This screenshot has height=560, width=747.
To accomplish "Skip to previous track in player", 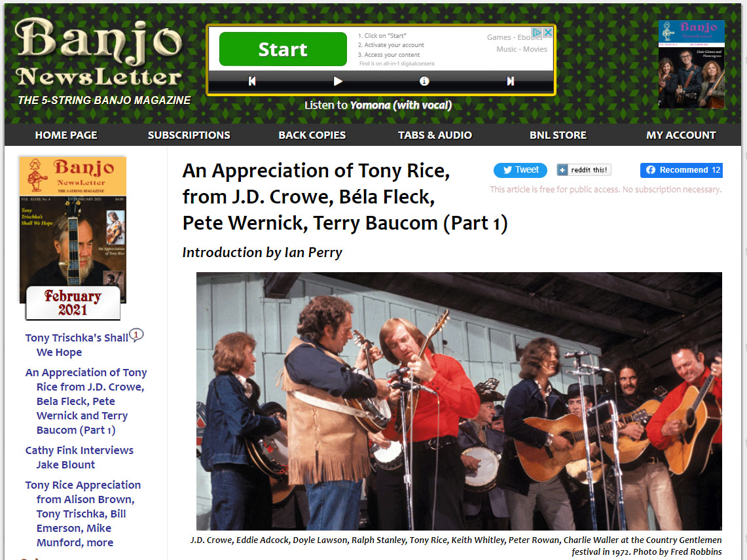I will [252, 81].
